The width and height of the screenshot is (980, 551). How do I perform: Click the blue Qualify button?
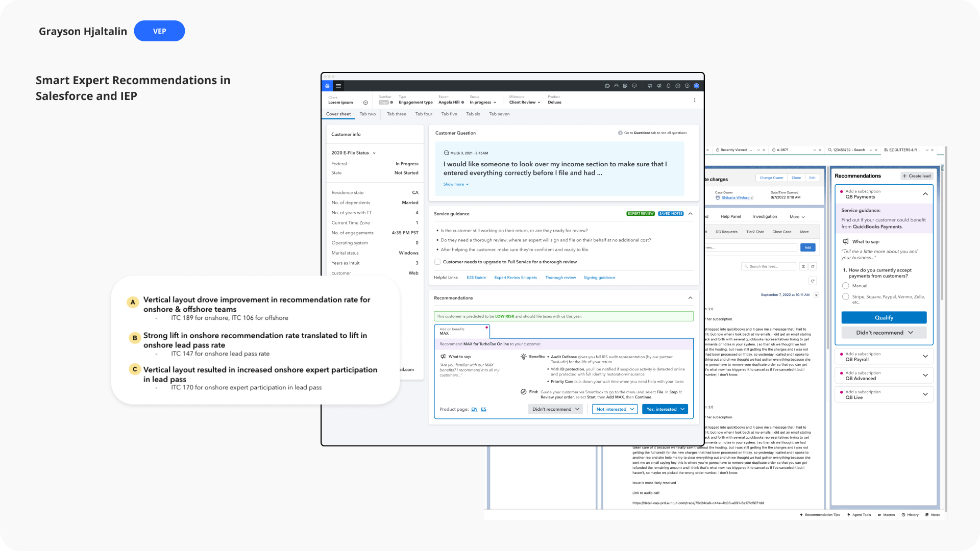coord(884,317)
